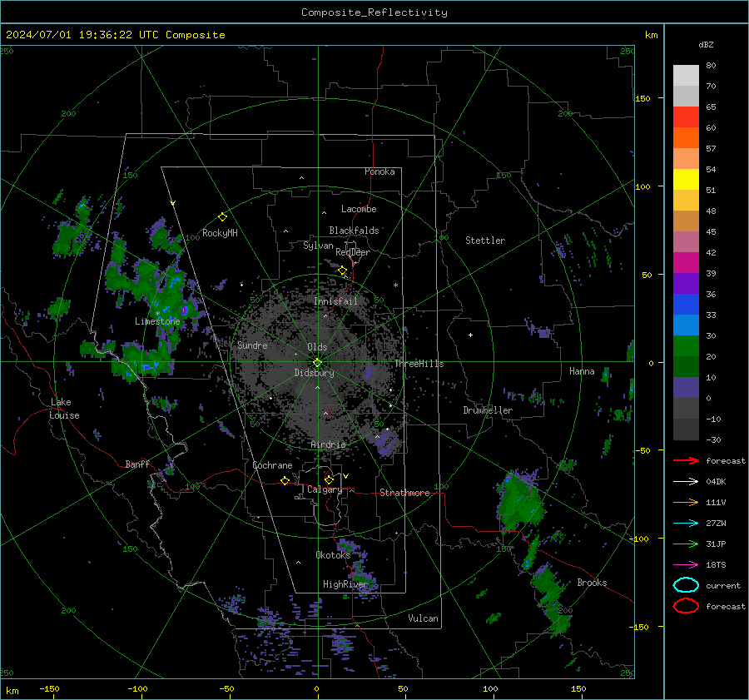Select the 80 dBZ color swatch
This screenshot has width=749, height=700.
click(x=686, y=76)
